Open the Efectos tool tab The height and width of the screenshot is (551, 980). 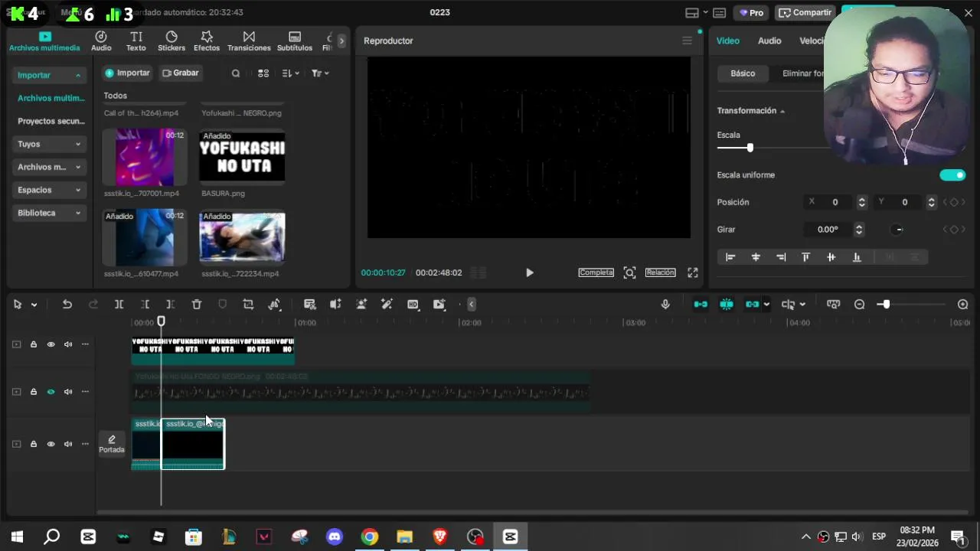(x=207, y=41)
